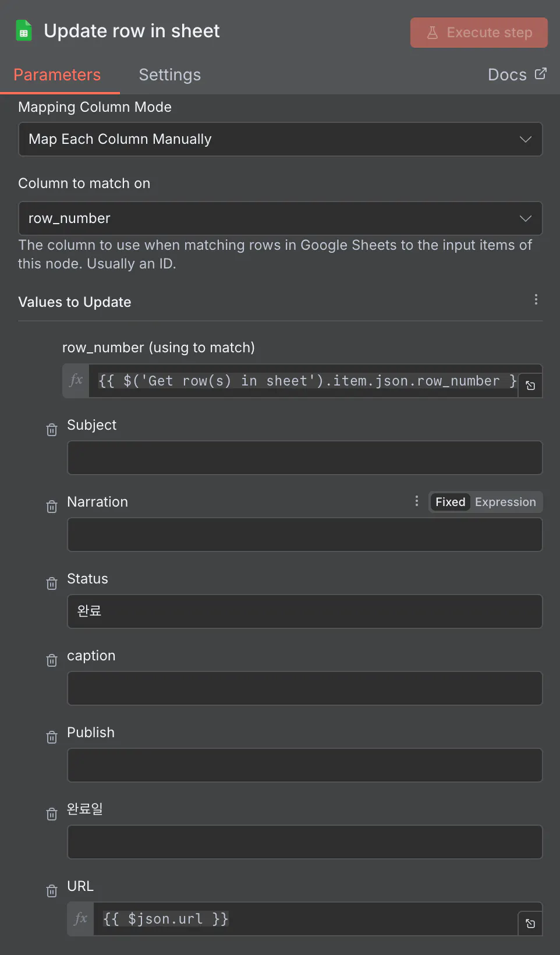The height and width of the screenshot is (955, 560).
Task: Open Values to Update options menu
Action: coord(536,300)
